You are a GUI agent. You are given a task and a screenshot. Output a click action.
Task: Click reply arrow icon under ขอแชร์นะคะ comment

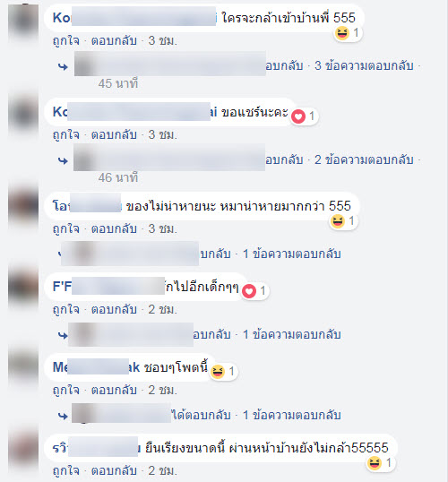click(x=63, y=160)
